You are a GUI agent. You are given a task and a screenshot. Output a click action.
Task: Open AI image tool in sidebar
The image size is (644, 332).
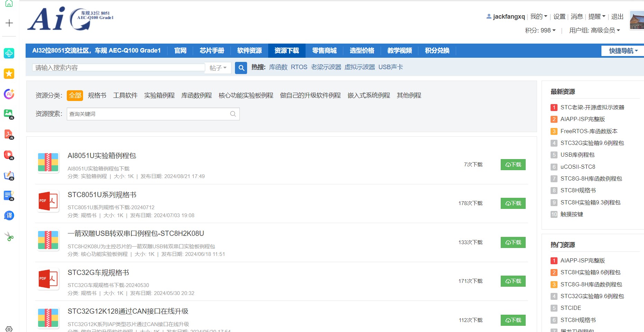(x=9, y=114)
